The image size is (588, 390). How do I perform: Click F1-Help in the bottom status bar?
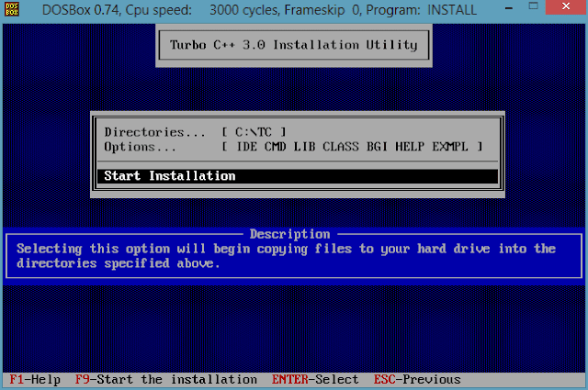click(x=35, y=380)
